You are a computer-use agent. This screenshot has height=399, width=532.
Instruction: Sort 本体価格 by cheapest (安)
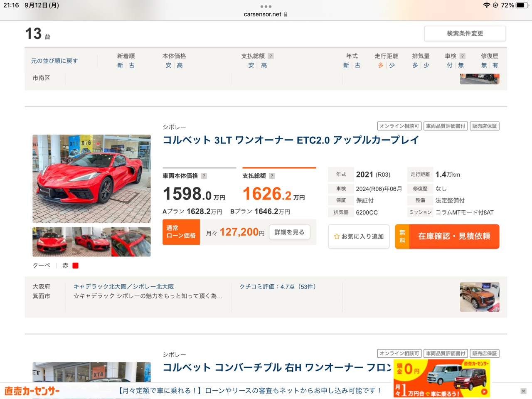[x=168, y=65]
